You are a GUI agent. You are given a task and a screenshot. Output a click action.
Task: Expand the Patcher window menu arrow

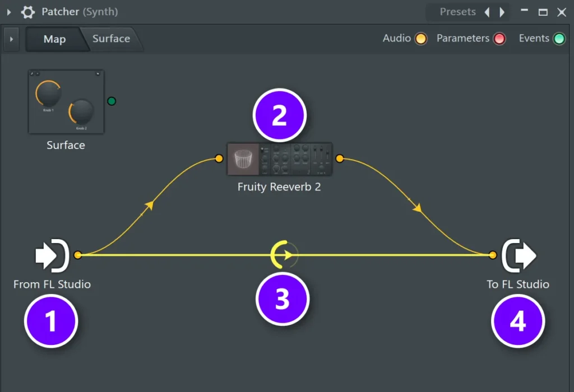pyautogui.click(x=9, y=12)
